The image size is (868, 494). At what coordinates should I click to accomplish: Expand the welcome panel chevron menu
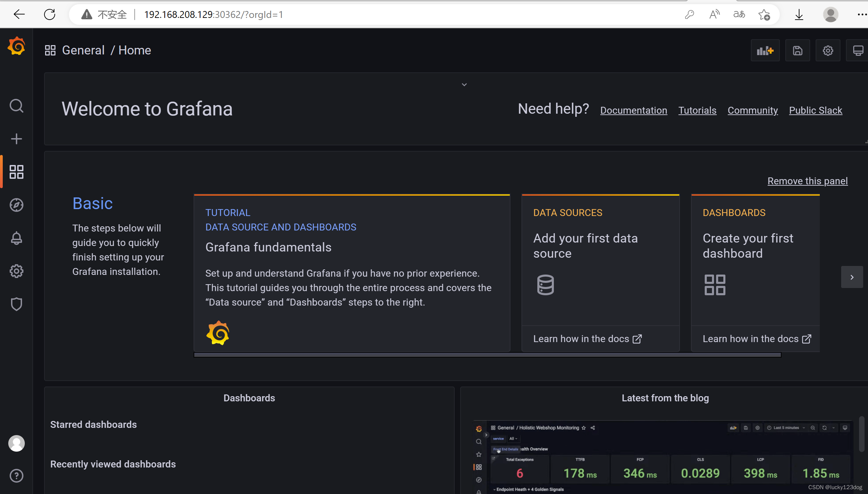pos(464,85)
